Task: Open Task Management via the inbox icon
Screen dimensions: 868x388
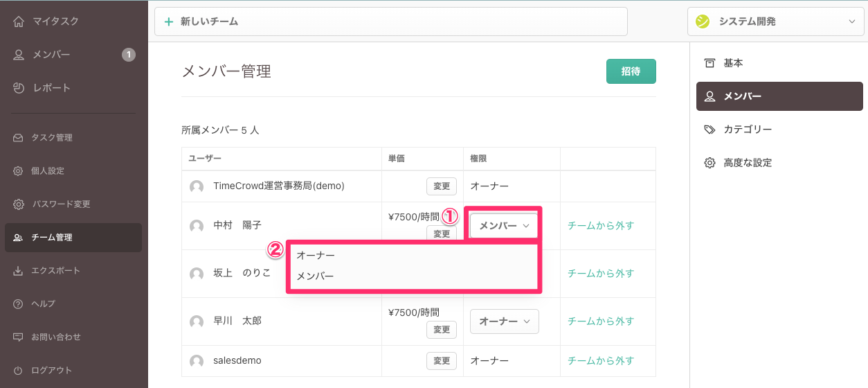Action: click(x=18, y=138)
